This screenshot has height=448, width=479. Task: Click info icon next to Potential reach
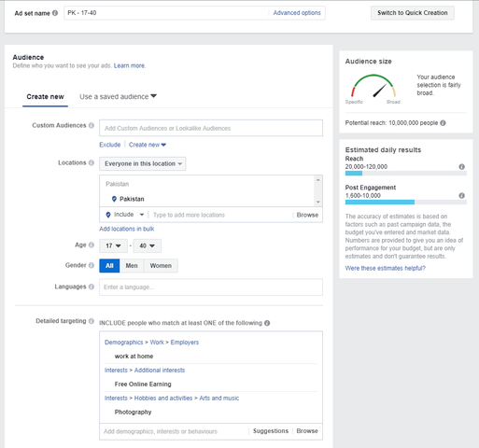tap(443, 123)
